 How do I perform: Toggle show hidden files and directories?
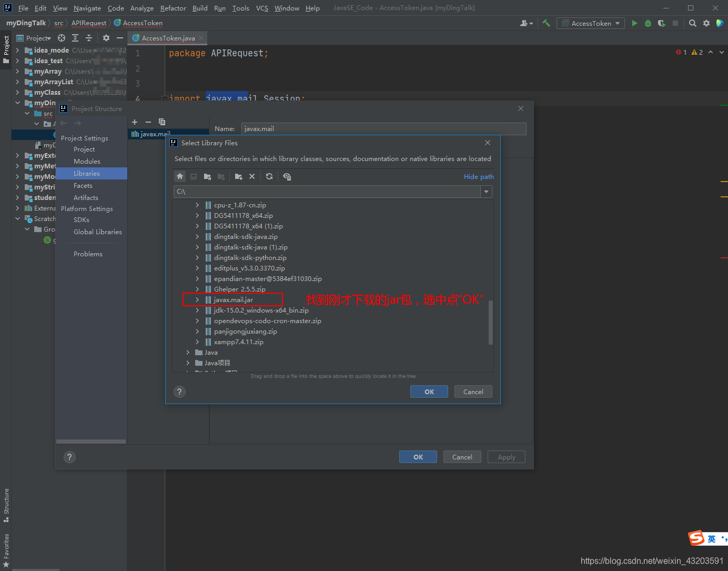coord(287,176)
